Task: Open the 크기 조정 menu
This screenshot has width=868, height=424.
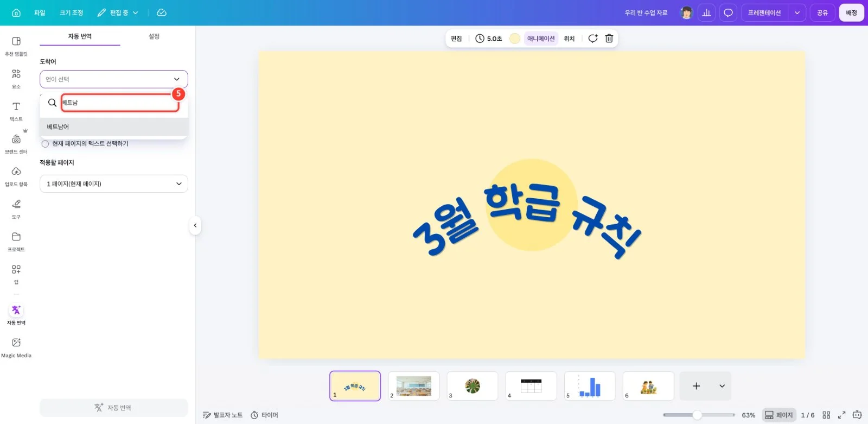Action: (72, 12)
